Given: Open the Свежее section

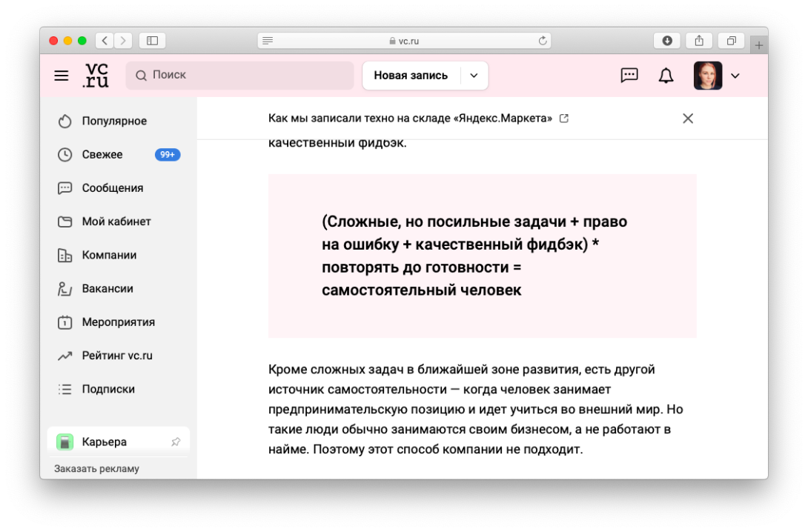Looking at the screenshot, I should tap(102, 155).
